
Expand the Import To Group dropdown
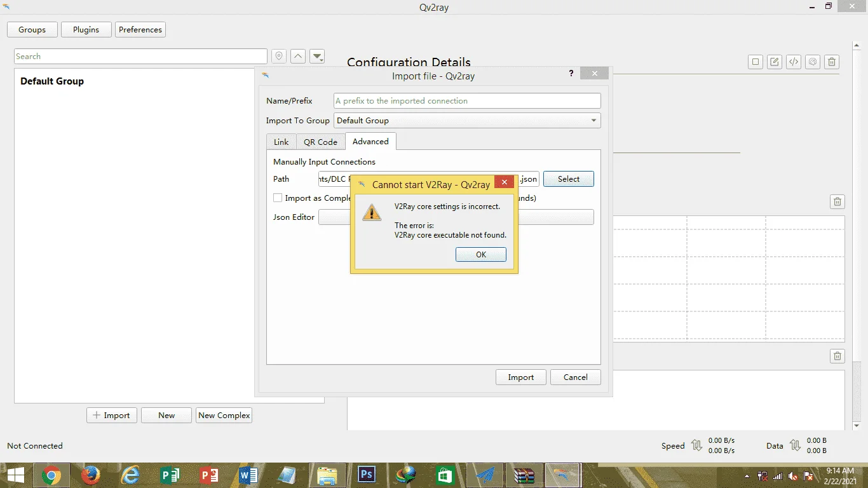coord(467,120)
